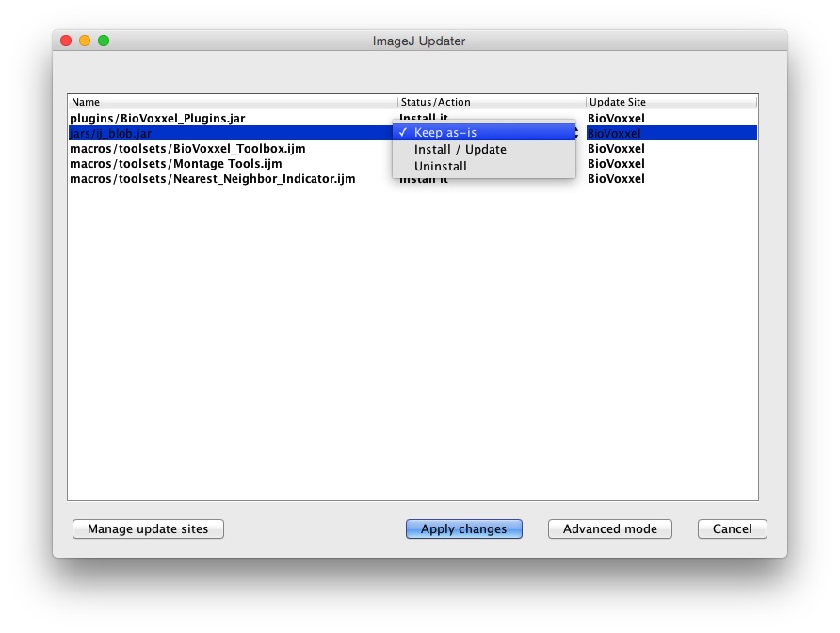Maximize the window with the green button
Viewport: 840px width, 633px height.
[x=104, y=41]
